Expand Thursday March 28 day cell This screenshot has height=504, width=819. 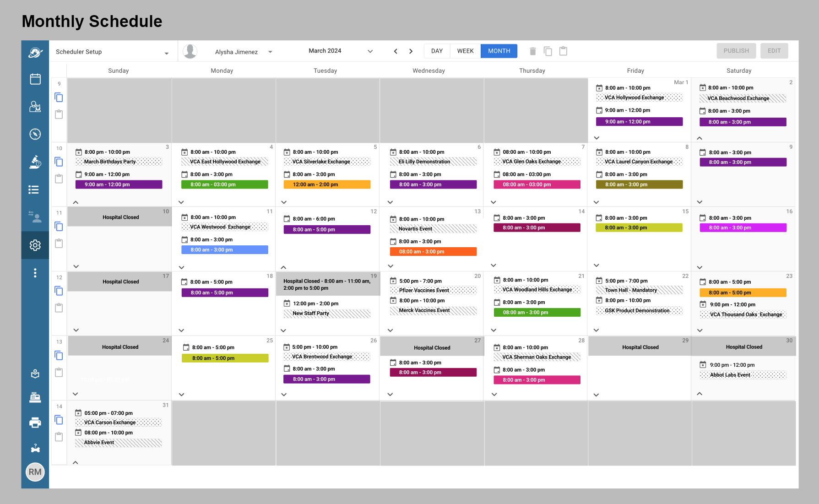(494, 394)
